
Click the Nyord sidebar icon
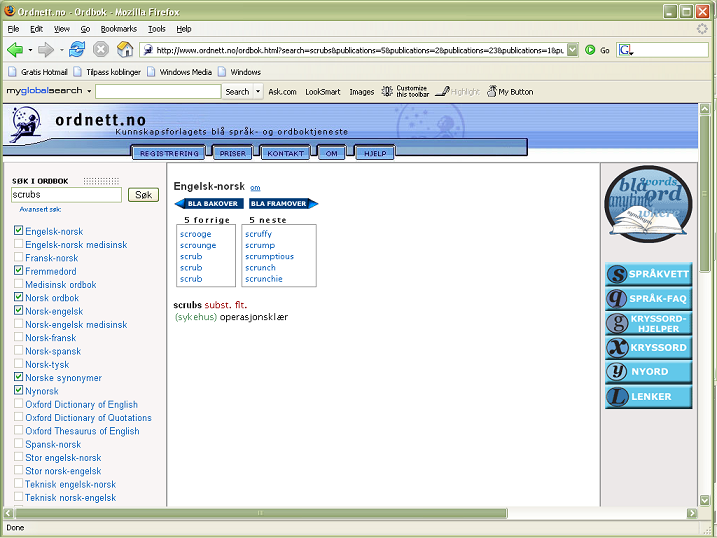[x=618, y=372]
